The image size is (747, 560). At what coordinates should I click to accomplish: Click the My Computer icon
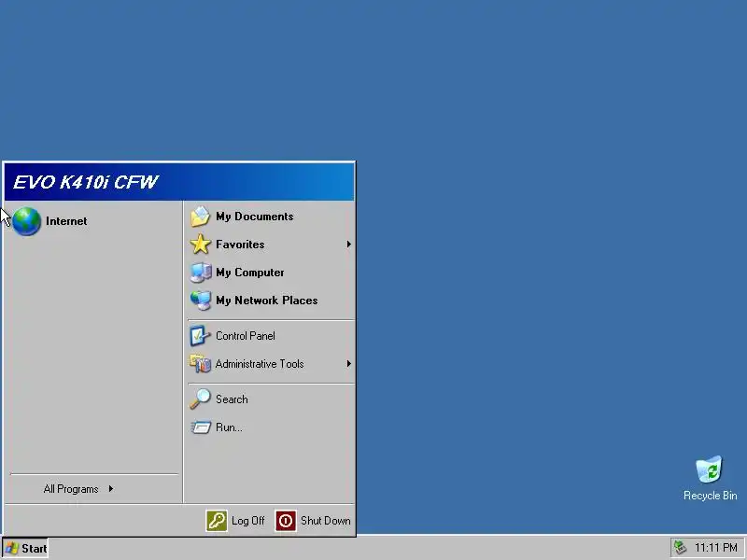[200, 273]
